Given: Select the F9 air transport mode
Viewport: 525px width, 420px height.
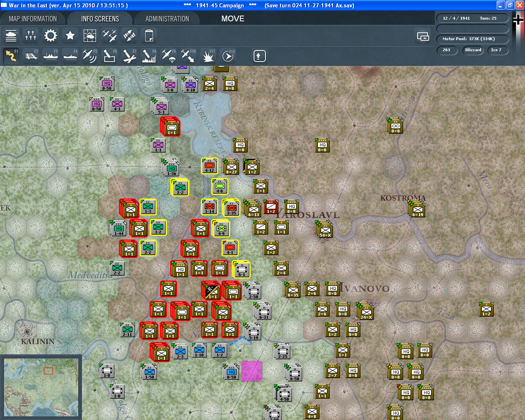Looking at the screenshot, I should pyautogui.click(x=169, y=56).
